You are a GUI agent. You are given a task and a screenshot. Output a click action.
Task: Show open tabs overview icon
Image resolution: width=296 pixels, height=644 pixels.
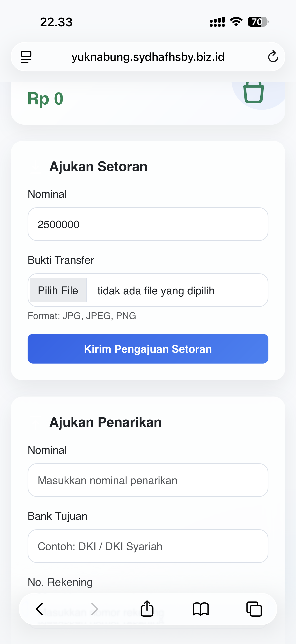tap(254, 609)
